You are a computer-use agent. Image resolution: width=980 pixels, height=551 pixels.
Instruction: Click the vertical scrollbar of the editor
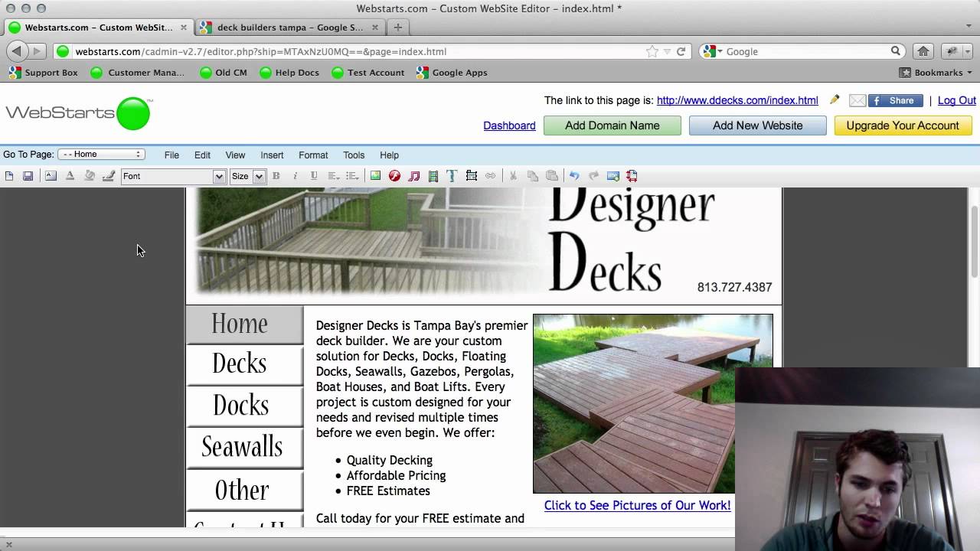[974, 242]
